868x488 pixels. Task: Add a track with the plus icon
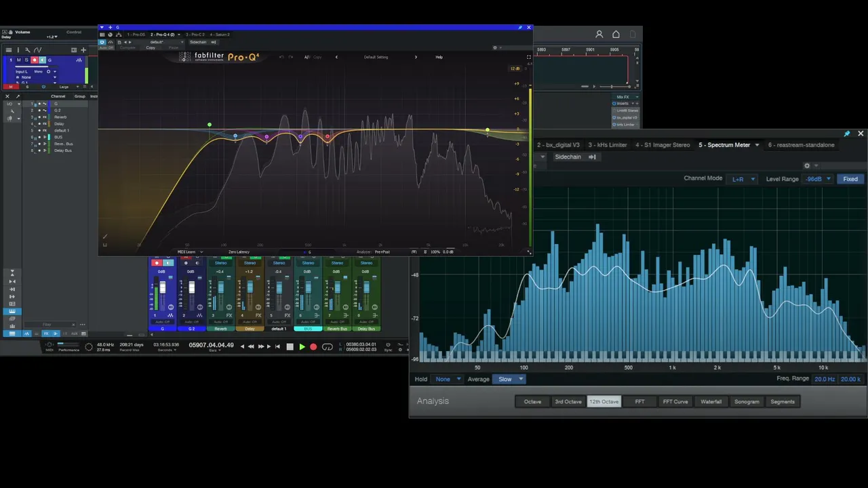pos(83,49)
